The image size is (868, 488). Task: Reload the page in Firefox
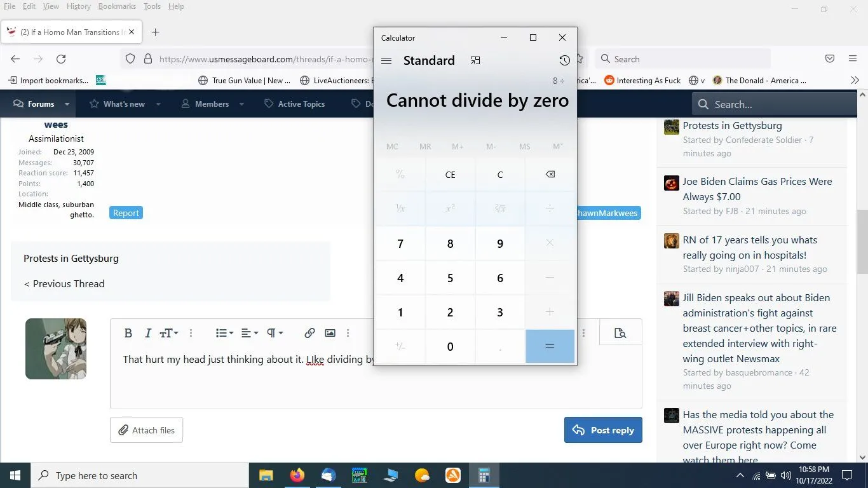pos(61,59)
